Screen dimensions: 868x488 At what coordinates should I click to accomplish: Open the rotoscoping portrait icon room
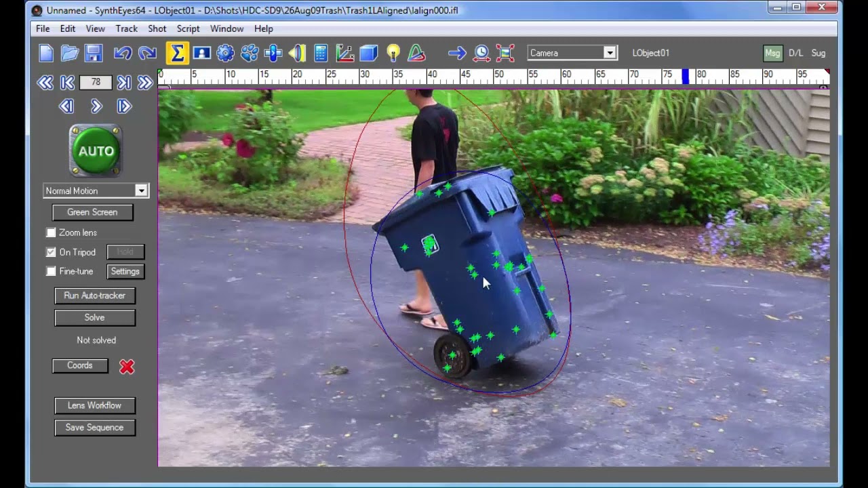tap(201, 53)
